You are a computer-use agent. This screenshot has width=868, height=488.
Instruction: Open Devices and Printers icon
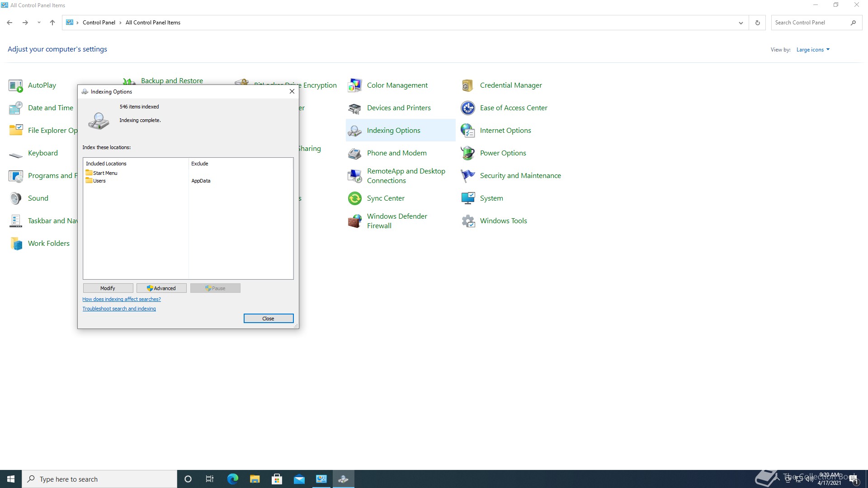tap(355, 108)
